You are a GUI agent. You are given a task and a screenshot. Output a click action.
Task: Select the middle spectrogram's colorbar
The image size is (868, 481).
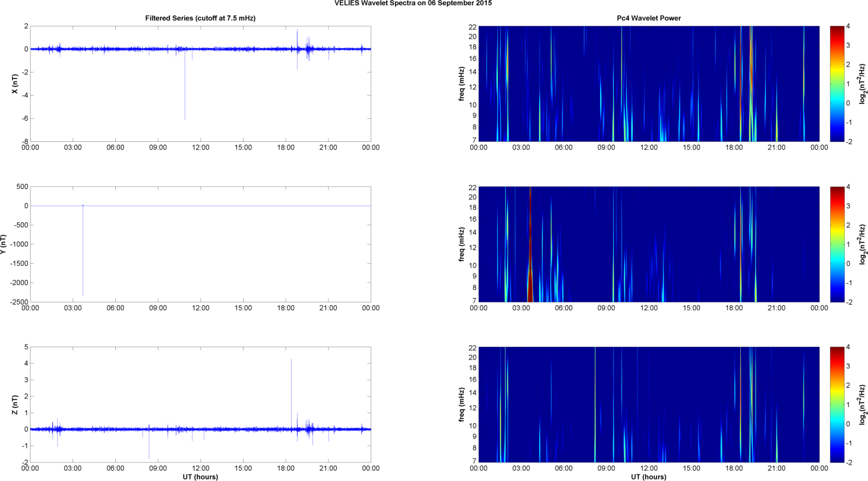pos(837,244)
